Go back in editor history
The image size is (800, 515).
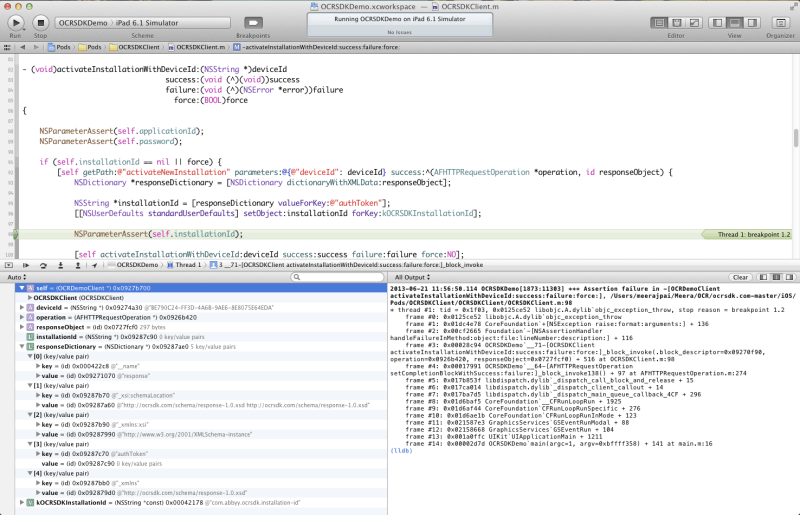[22, 47]
